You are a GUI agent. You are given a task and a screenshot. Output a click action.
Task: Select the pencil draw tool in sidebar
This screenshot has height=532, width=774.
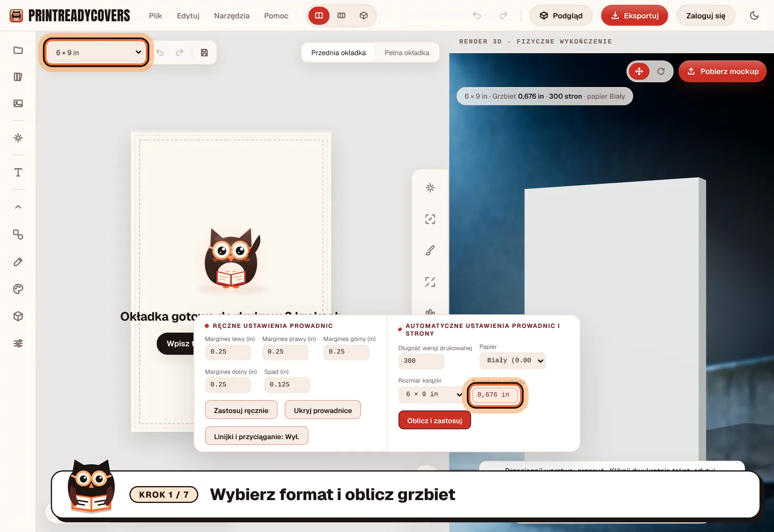click(x=18, y=262)
